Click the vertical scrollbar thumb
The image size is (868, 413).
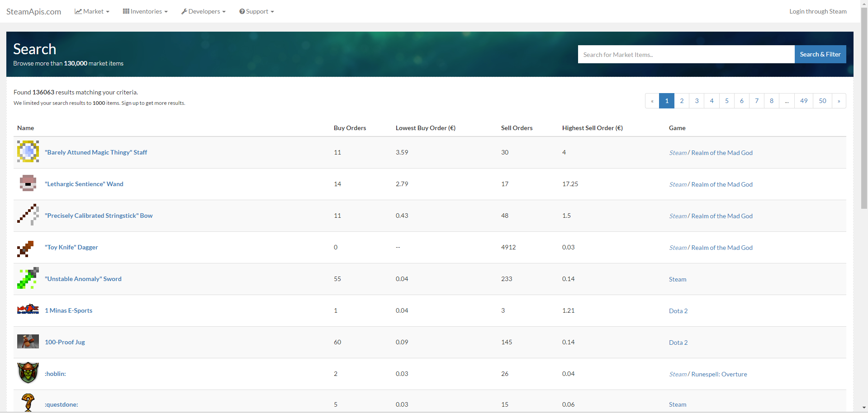click(x=864, y=108)
